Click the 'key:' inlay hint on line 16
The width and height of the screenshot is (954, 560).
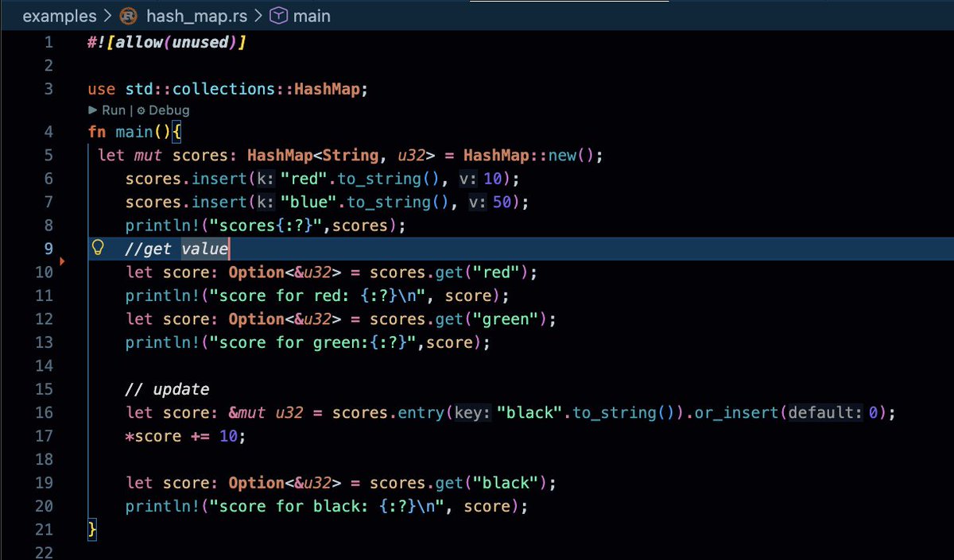[472, 412]
